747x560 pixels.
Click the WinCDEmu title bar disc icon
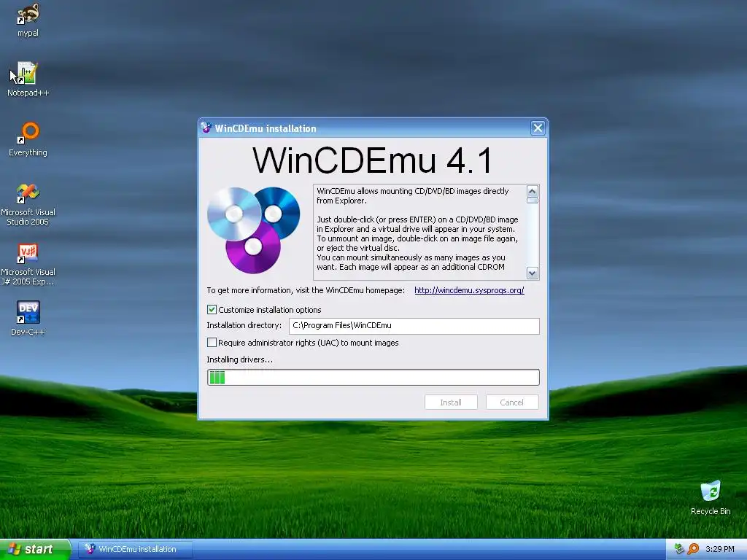[206, 128]
